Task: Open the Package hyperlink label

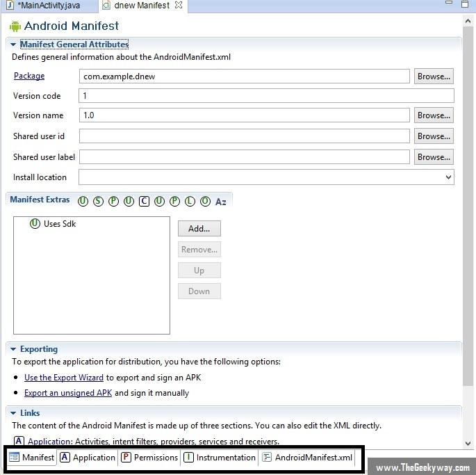Action: (x=29, y=76)
